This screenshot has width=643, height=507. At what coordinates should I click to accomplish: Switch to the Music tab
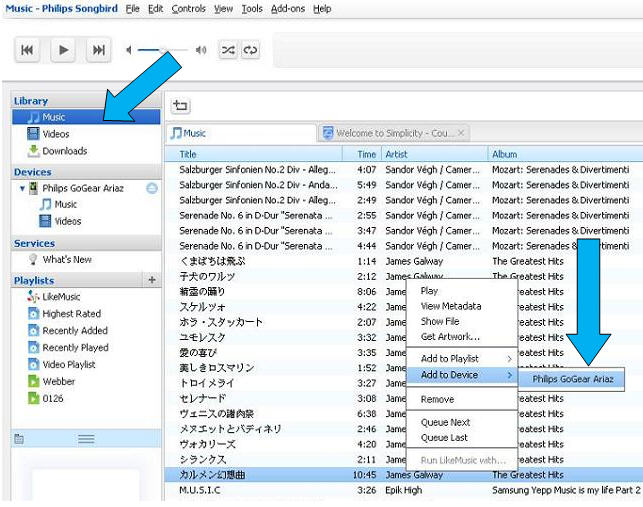(x=241, y=133)
